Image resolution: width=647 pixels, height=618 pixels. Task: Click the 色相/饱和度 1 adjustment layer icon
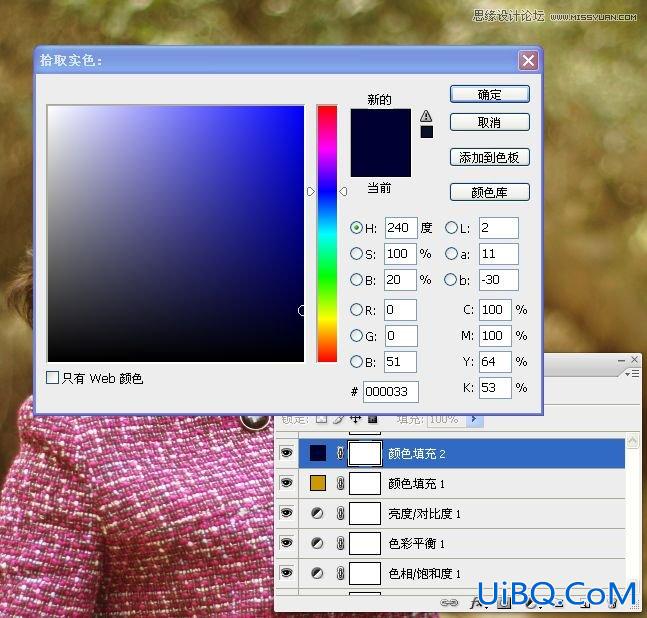tap(317, 573)
